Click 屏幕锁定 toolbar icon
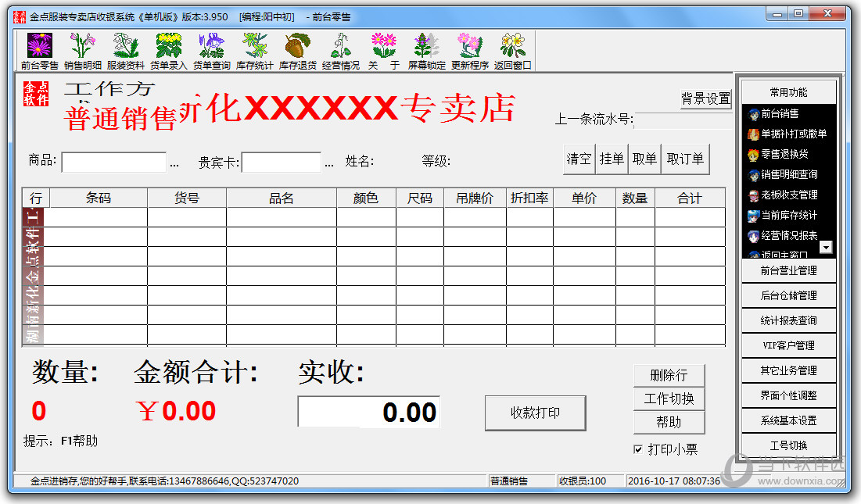Image resolution: width=861 pixels, height=504 pixels. click(427, 45)
